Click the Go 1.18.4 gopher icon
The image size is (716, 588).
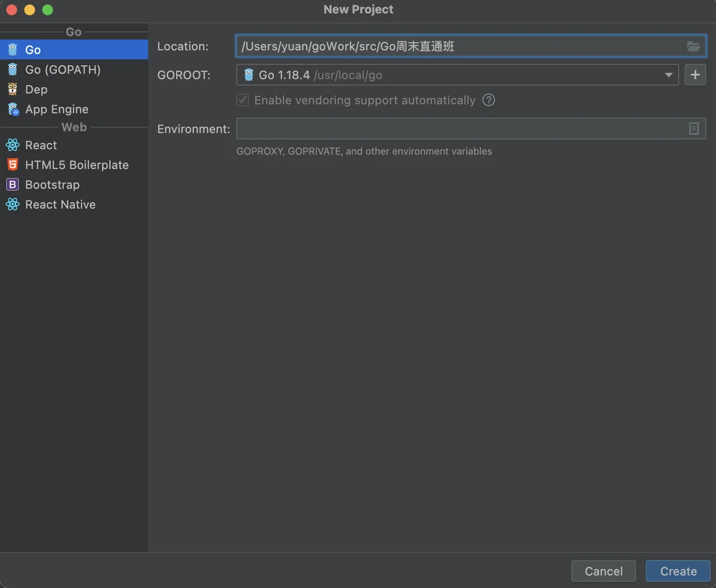click(x=249, y=75)
